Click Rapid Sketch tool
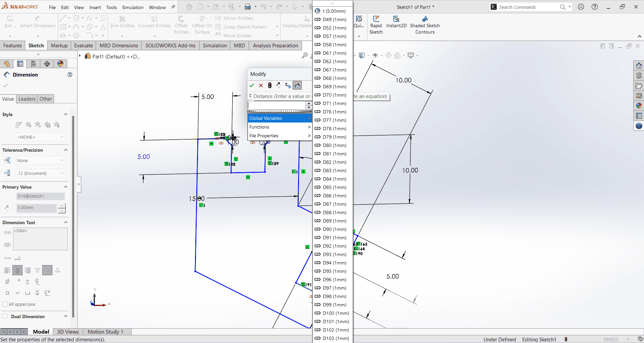Image resolution: width=644 pixels, height=343 pixels. point(376,25)
